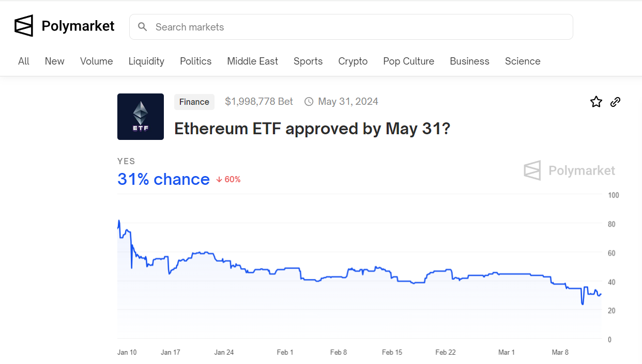Click the link icon to copy market URL
642x364 pixels.
[x=615, y=102]
